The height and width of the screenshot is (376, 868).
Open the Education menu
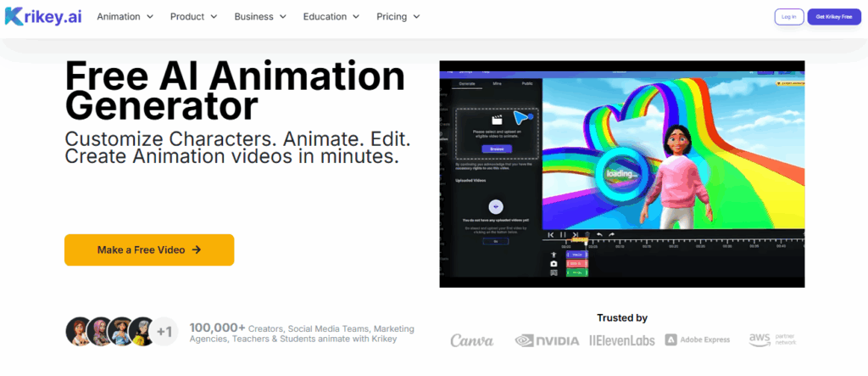pyautogui.click(x=331, y=16)
